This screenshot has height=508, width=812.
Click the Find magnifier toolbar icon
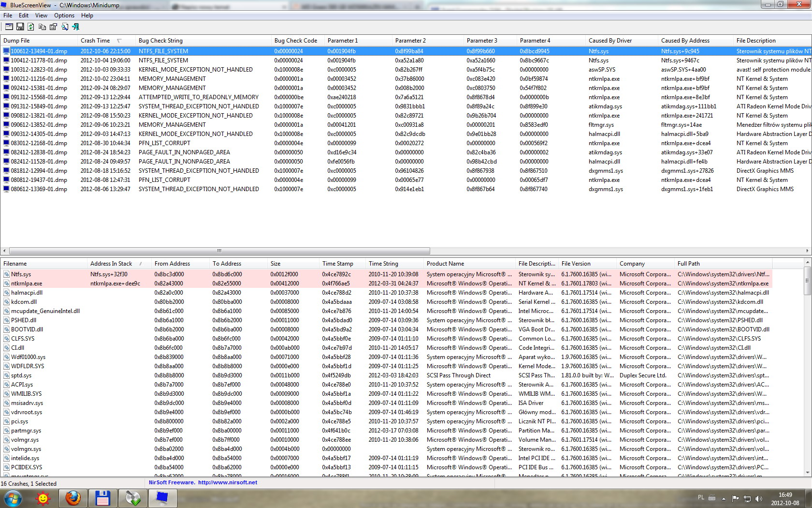64,27
